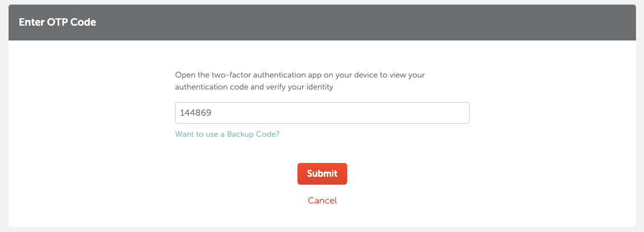Verify identity with the Submit button

pos(322,174)
